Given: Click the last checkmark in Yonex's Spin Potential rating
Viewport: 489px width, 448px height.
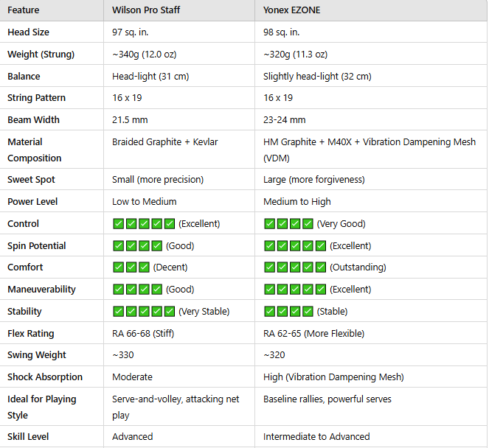Looking at the screenshot, I should (321, 245).
